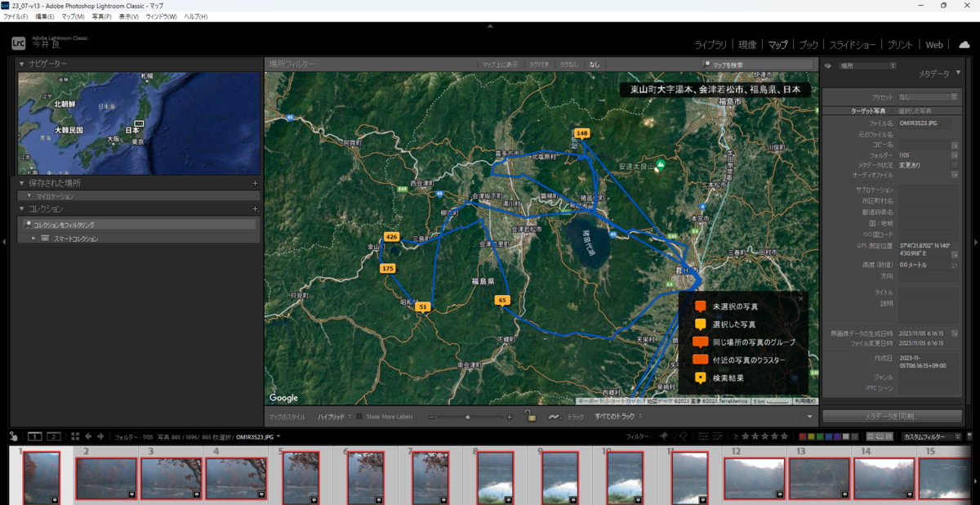Click the photo marker numbered 148
Viewport: 980px width, 505px height.
(581, 133)
